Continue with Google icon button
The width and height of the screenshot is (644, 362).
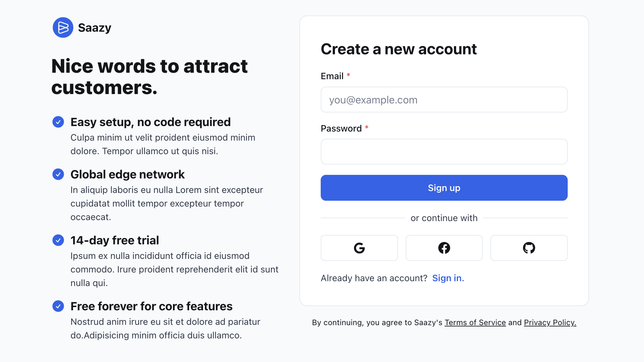pos(359,248)
